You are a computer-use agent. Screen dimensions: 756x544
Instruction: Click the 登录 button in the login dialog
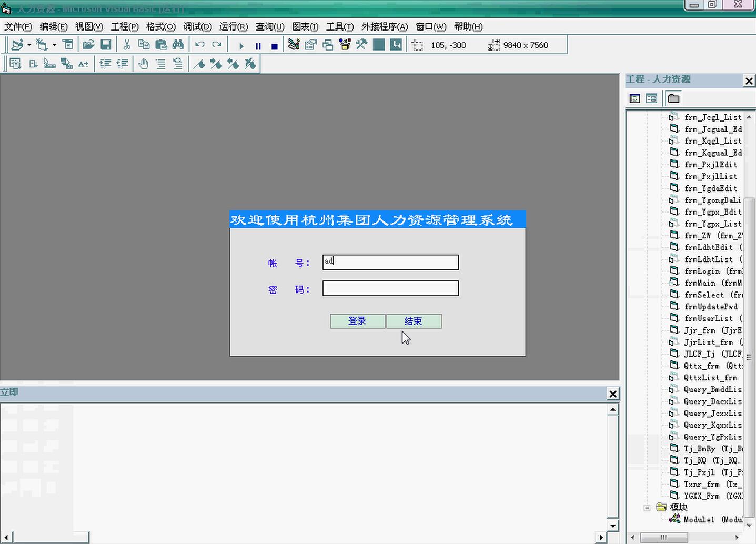coord(357,321)
